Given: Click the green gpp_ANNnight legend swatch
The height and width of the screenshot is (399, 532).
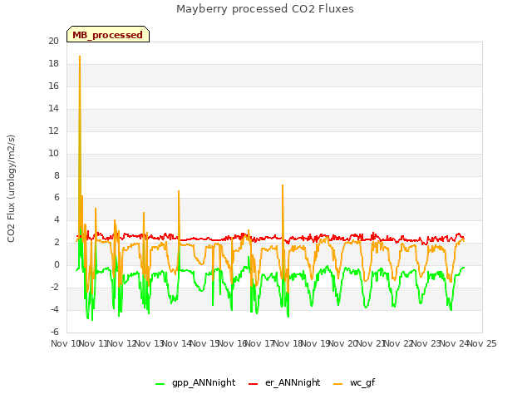Looking at the screenshot, I should coord(160,384).
